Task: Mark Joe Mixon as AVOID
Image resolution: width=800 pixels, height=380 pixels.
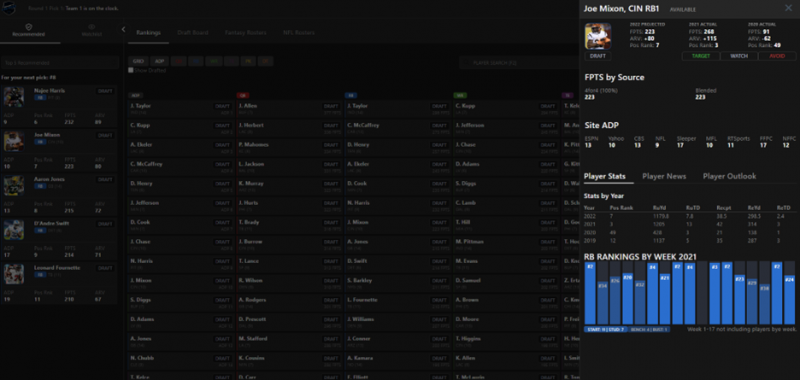Action: (x=777, y=56)
